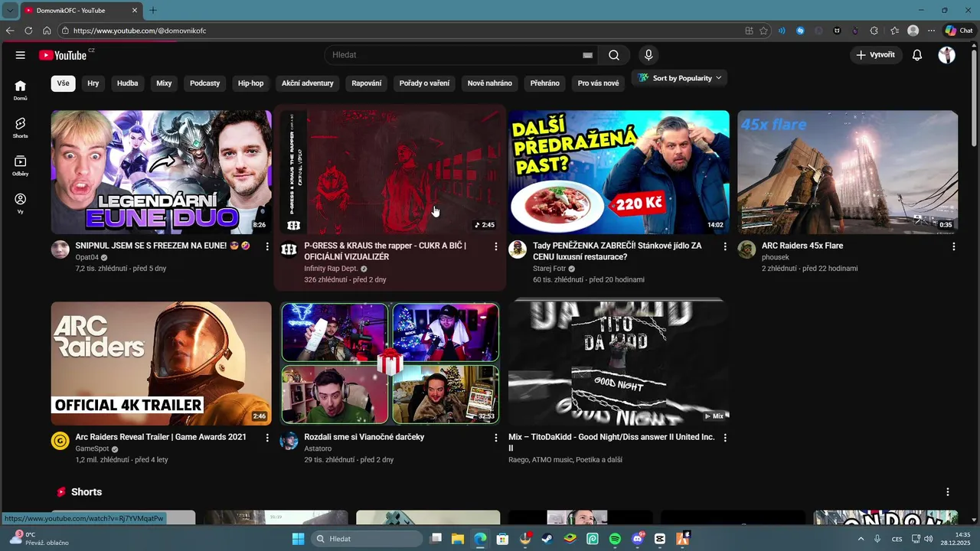Open Shorts section three-dot menu

click(x=948, y=492)
